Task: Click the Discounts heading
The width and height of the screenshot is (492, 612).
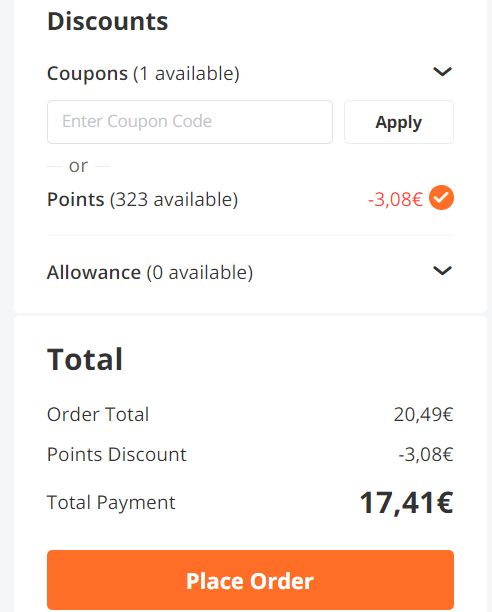Action: [x=108, y=21]
